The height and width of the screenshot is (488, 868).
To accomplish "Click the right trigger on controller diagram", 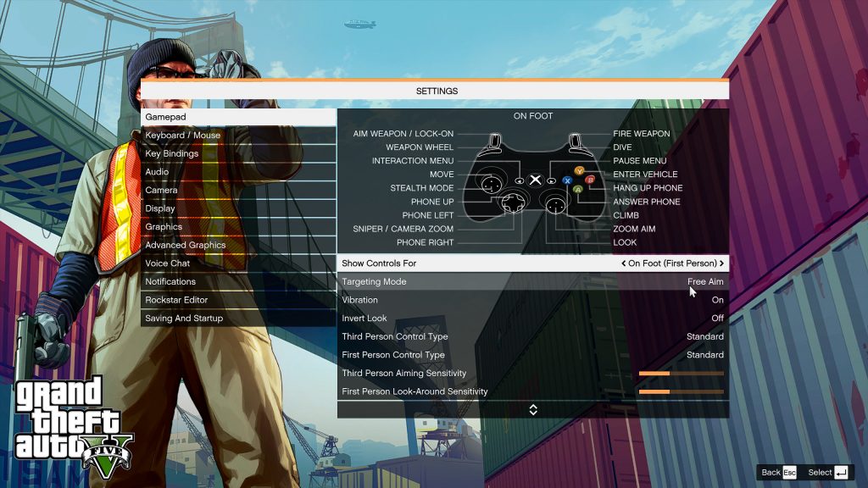I will tap(576, 141).
